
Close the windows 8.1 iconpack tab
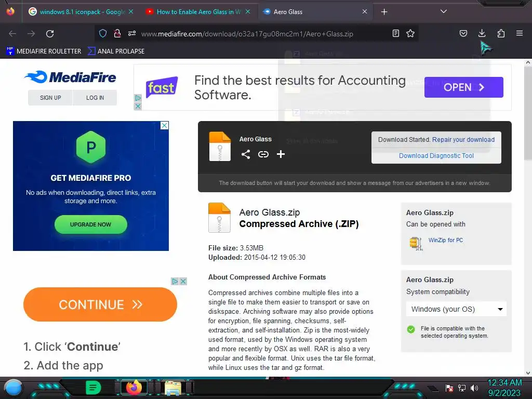(131, 11)
